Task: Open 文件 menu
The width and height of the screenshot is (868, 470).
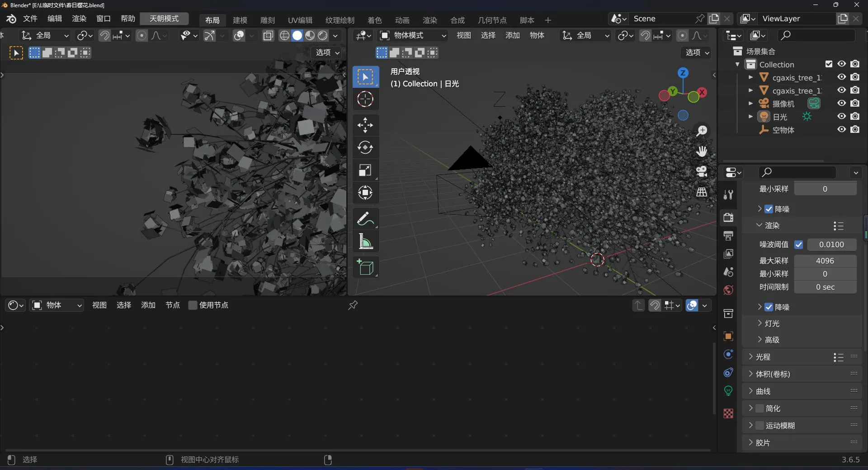Action: [x=30, y=19]
